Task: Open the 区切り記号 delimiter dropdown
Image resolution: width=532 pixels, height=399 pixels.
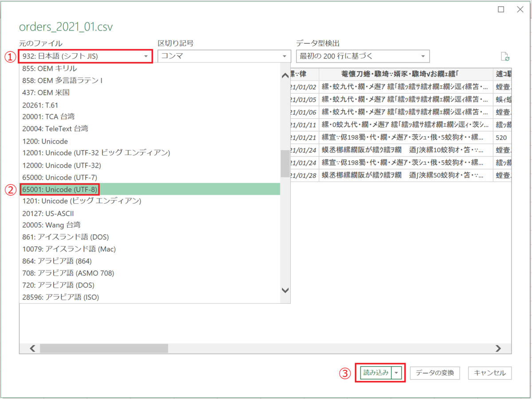Action: point(283,56)
